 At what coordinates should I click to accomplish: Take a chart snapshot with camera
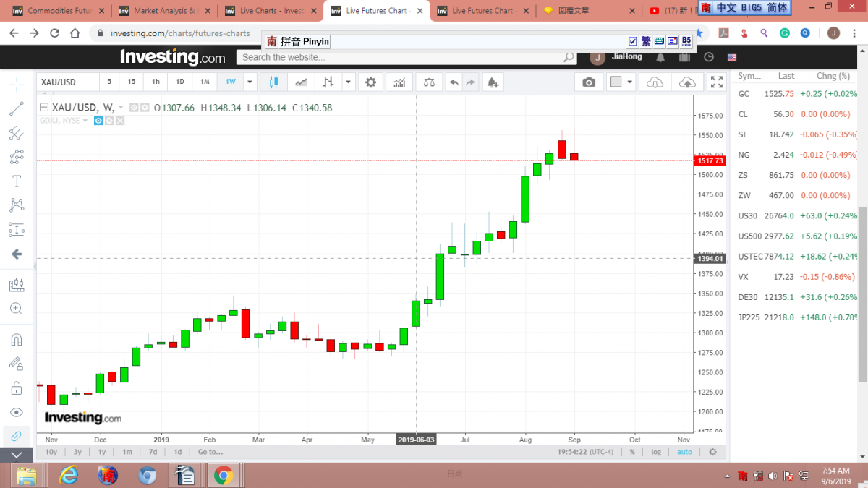[589, 82]
